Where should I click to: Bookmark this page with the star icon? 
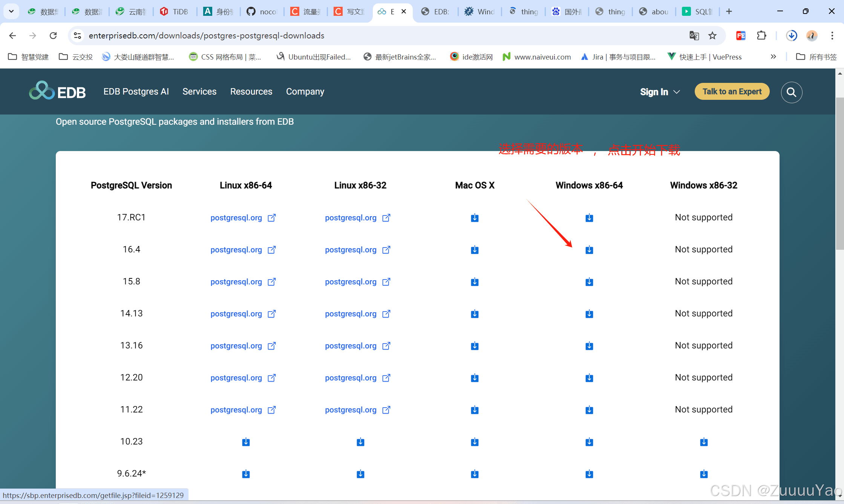pyautogui.click(x=712, y=35)
